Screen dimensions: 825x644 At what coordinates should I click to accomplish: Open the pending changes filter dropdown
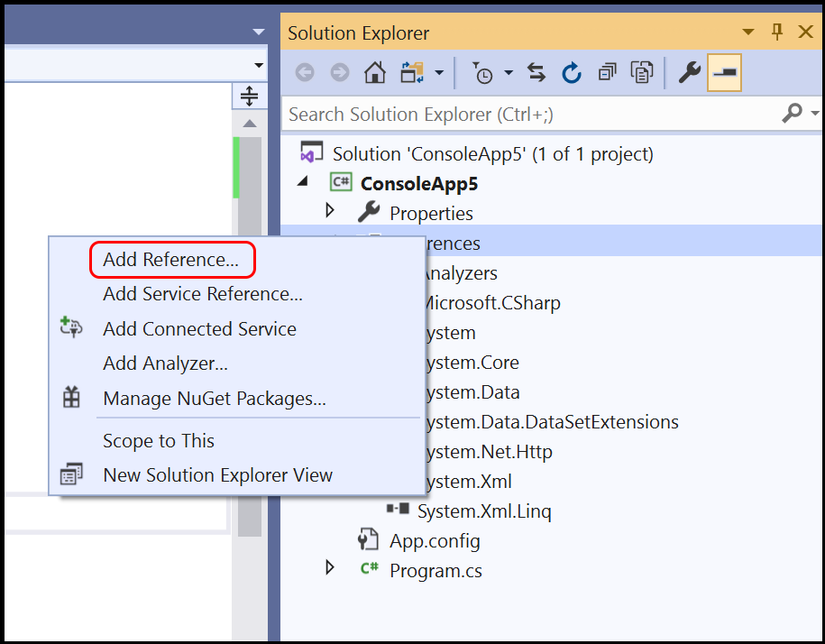[508, 71]
